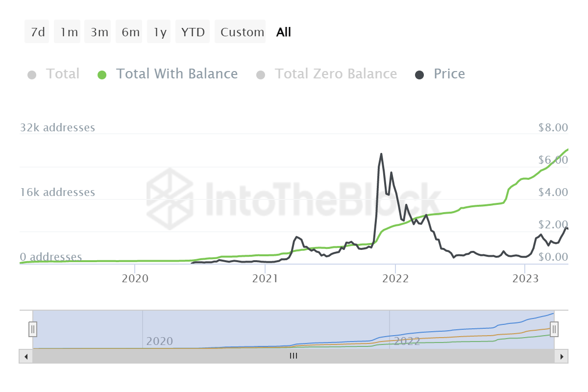Click the gray Total Zero Balance dot
The image size is (588, 392).
pos(261,75)
